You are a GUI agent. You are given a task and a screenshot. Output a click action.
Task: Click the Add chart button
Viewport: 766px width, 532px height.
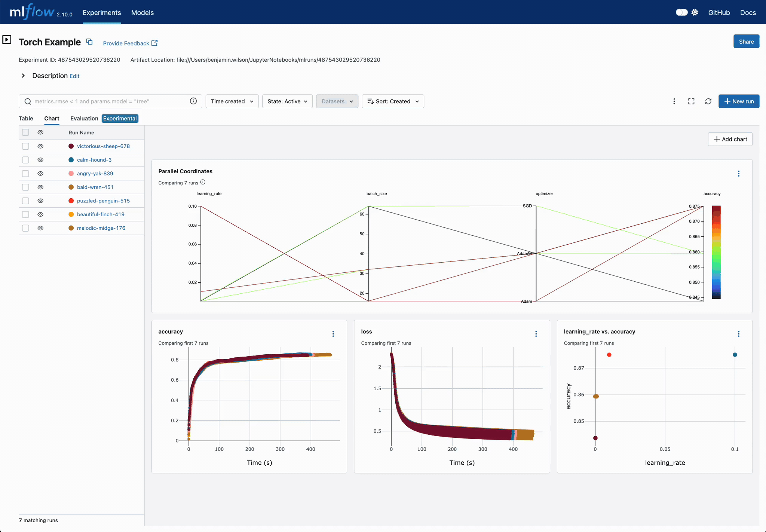click(730, 139)
